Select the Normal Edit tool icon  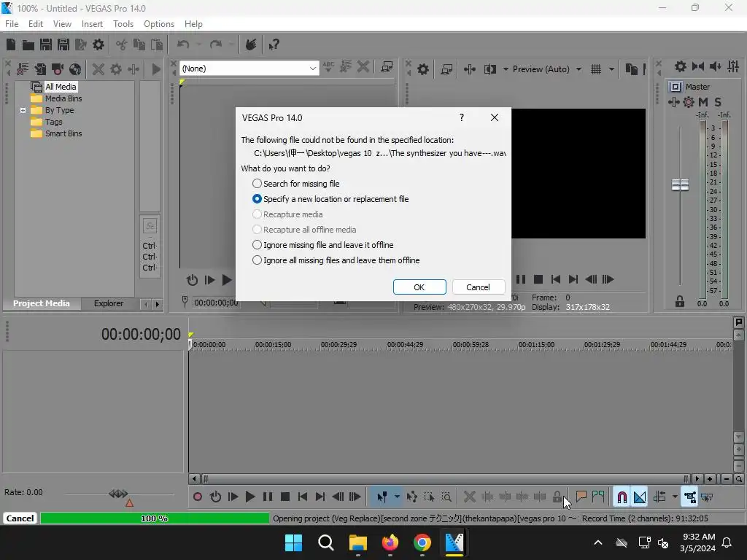(x=382, y=497)
